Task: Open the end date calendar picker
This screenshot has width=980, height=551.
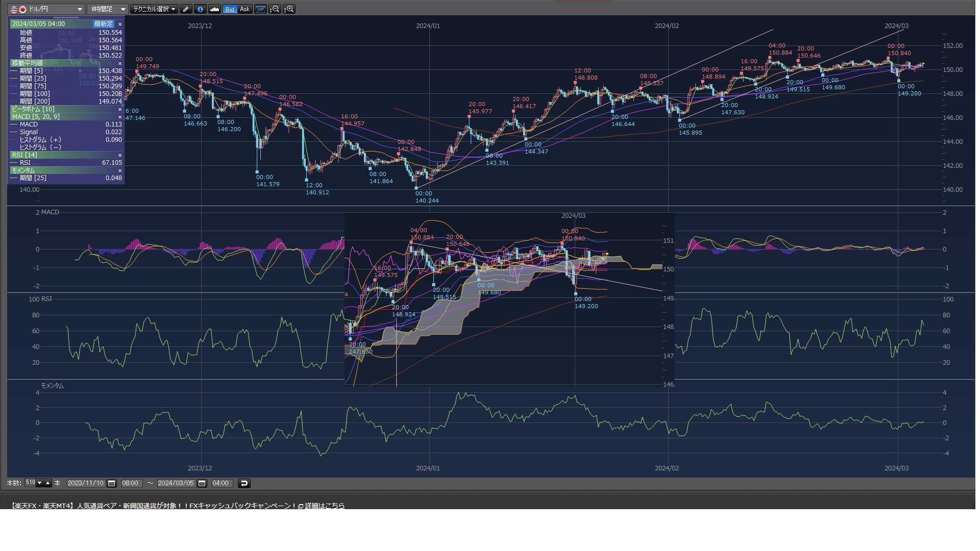Action: pos(202,483)
